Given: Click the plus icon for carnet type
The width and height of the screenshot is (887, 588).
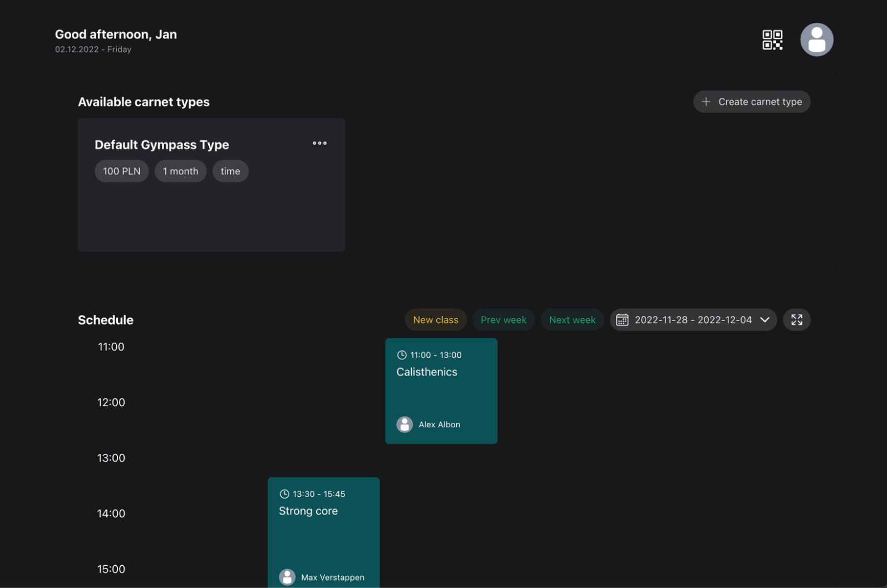Looking at the screenshot, I should coord(706,102).
